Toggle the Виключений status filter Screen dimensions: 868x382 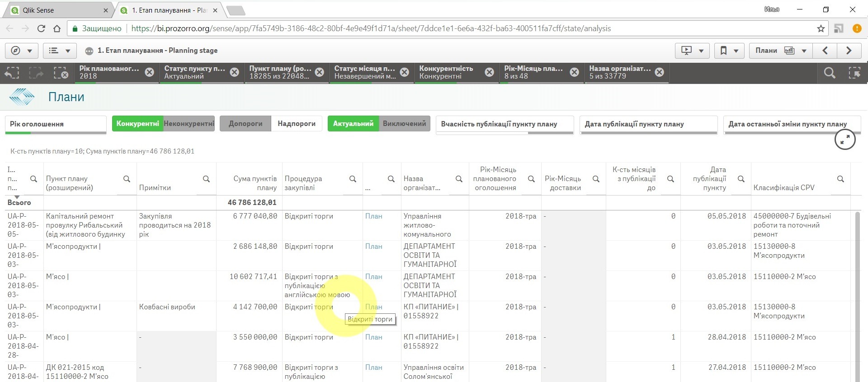point(404,124)
